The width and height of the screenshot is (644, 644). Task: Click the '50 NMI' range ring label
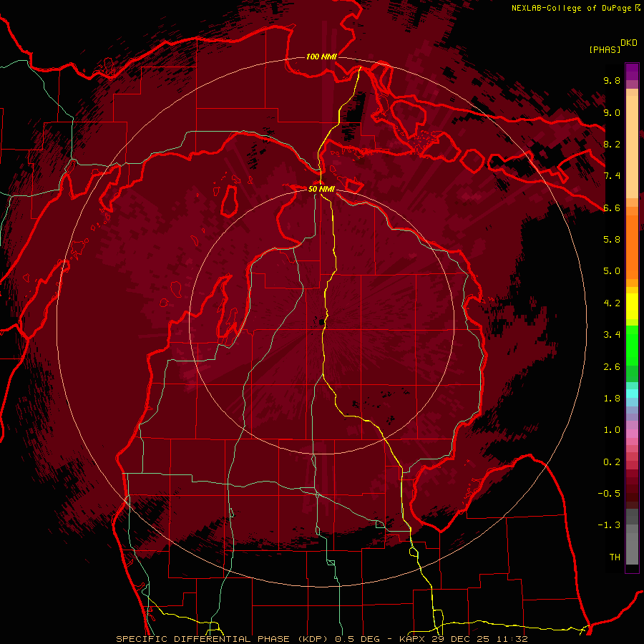[321, 190]
